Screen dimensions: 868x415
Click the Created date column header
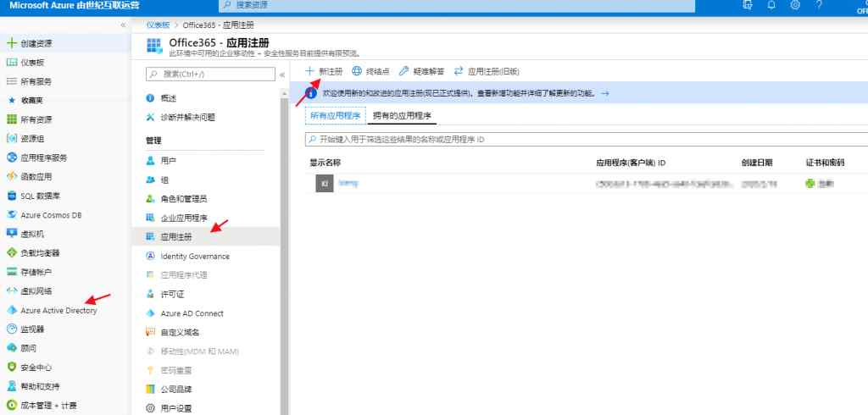(757, 163)
